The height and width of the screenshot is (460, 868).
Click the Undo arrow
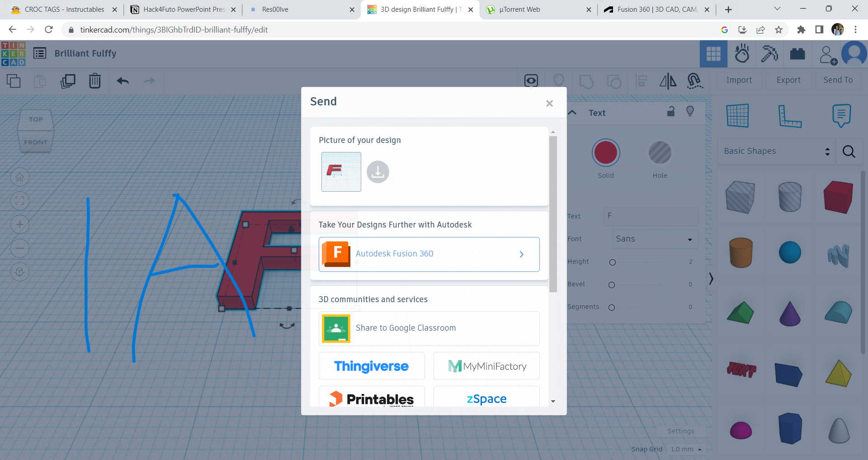click(x=122, y=81)
